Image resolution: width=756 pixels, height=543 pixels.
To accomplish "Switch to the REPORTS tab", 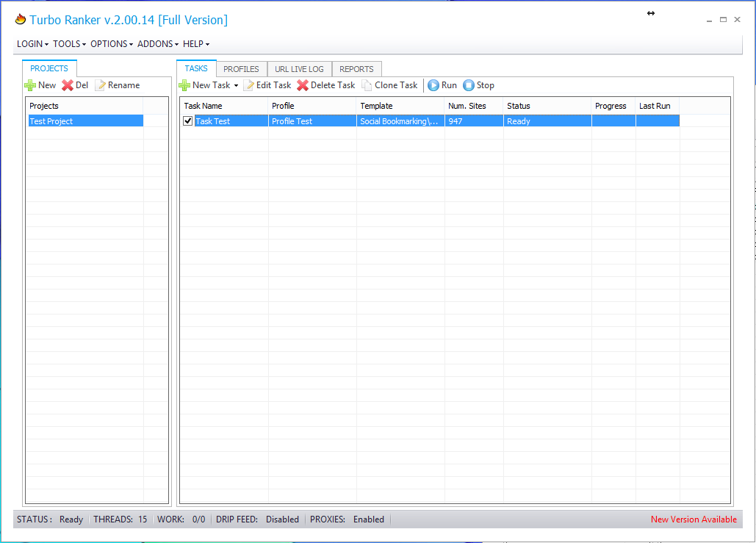I will click(x=356, y=69).
